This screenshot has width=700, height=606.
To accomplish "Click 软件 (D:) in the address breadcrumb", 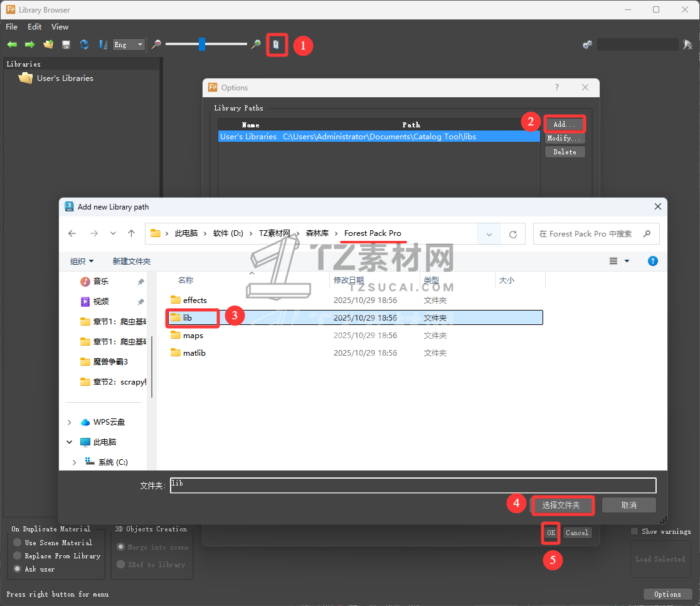I will coord(228,233).
